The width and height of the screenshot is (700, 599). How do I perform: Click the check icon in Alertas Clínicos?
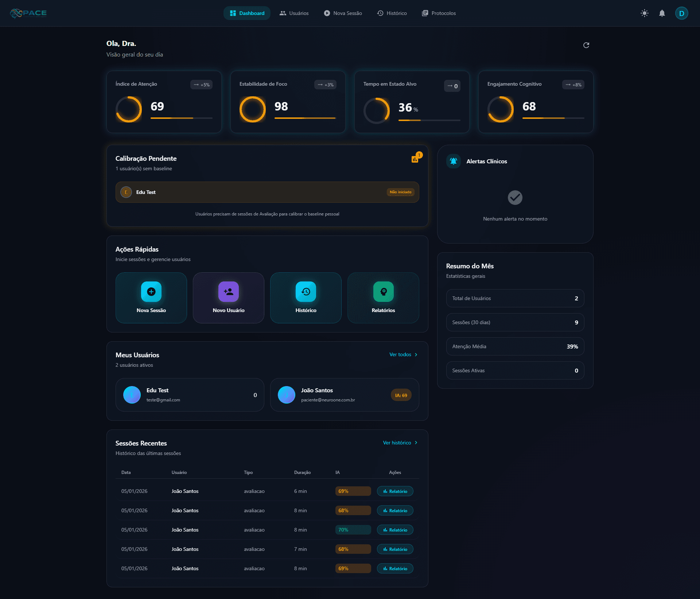515,198
